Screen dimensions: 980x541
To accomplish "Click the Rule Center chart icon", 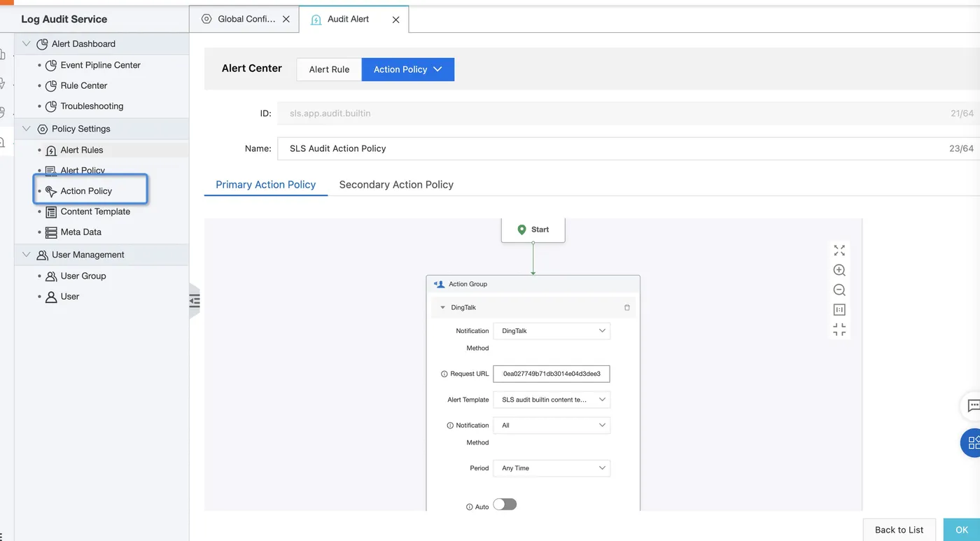I will (51, 86).
